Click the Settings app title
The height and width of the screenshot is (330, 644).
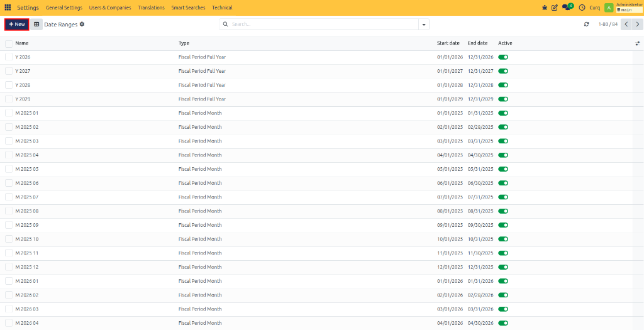[28, 8]
